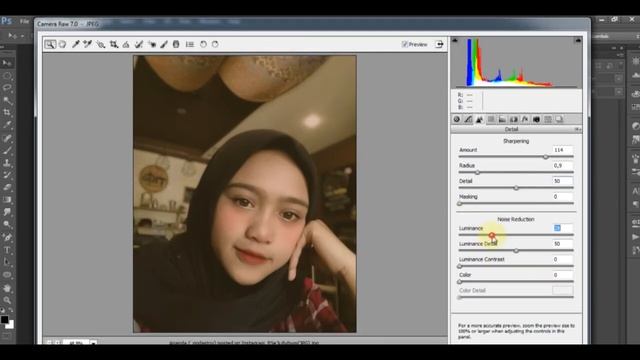
Task: Select Photoshop's Move tool
Action: click(7, 63)
